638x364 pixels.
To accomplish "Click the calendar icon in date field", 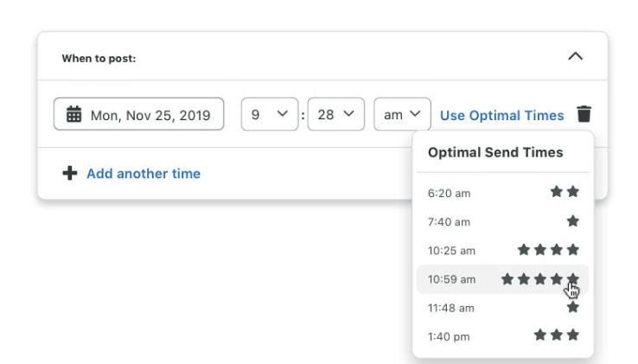I will 73,114.
